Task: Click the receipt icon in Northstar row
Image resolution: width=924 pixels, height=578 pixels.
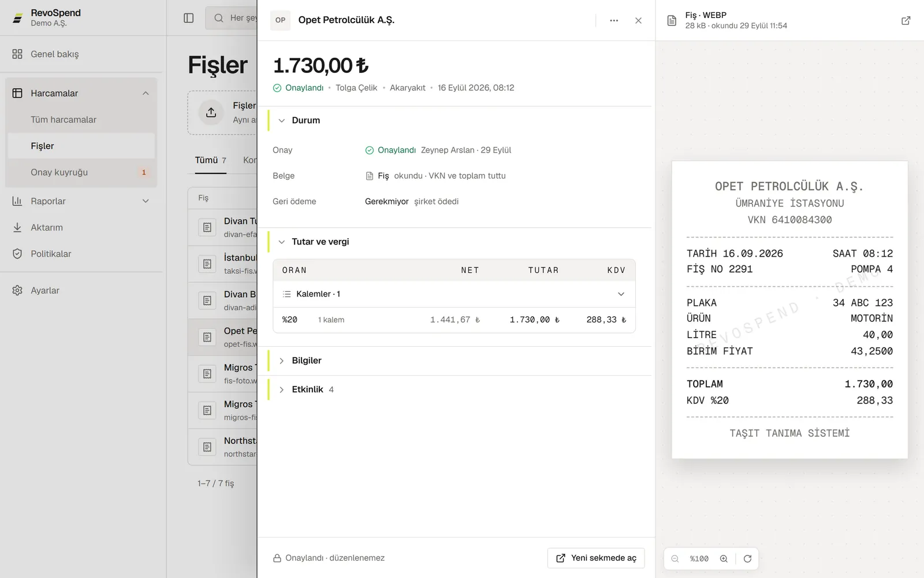Action: coord(207,447)
